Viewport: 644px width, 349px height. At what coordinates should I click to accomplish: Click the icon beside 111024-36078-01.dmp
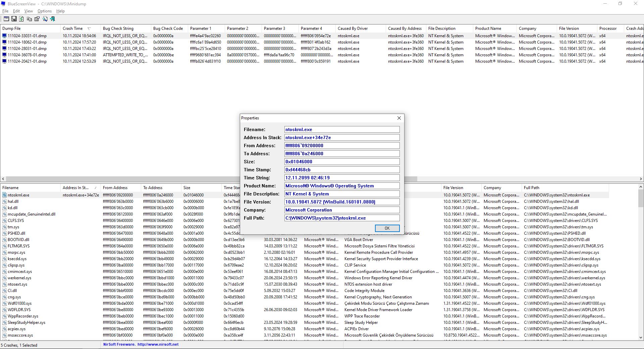[x=4, y=55]
